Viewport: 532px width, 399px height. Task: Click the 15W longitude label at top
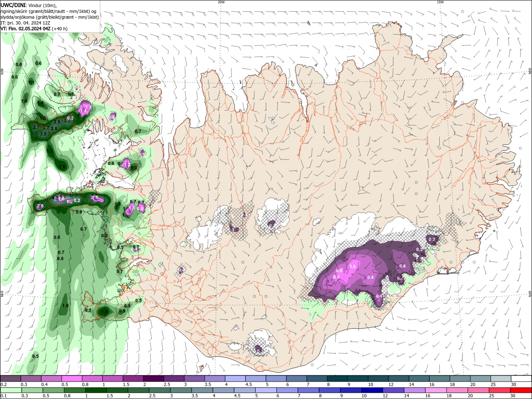click(440, 2)
